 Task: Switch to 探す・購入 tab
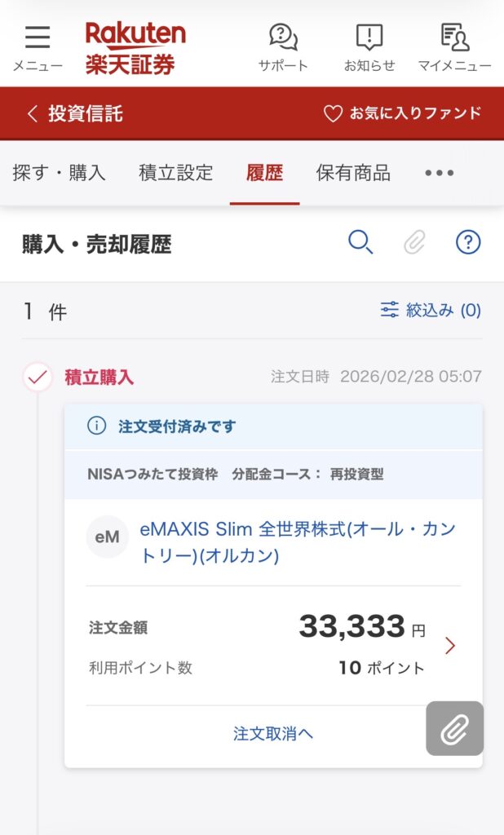(x=59, y=173)
